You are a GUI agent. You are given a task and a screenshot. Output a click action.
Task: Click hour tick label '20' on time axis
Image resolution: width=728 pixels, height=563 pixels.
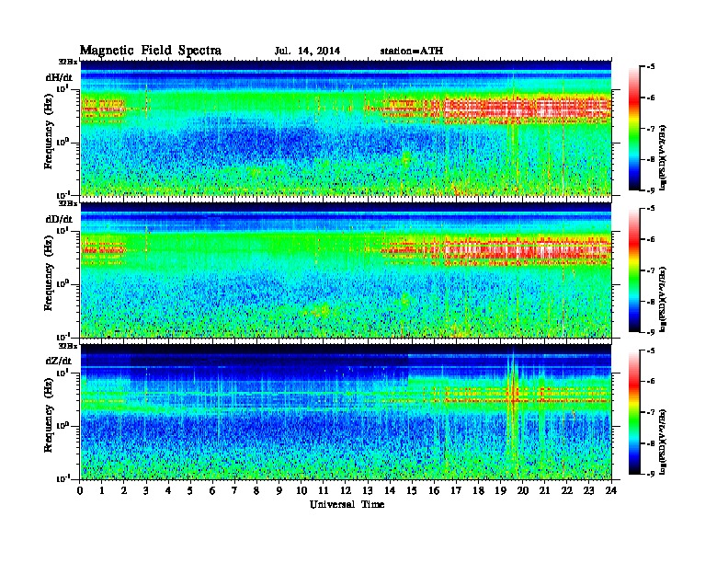523,490
